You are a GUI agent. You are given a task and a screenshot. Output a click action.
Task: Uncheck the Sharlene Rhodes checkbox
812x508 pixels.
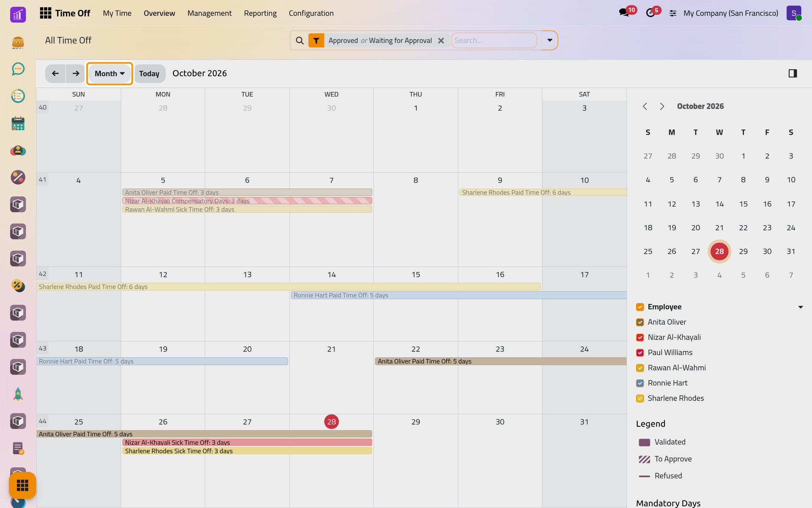[640, 398]
